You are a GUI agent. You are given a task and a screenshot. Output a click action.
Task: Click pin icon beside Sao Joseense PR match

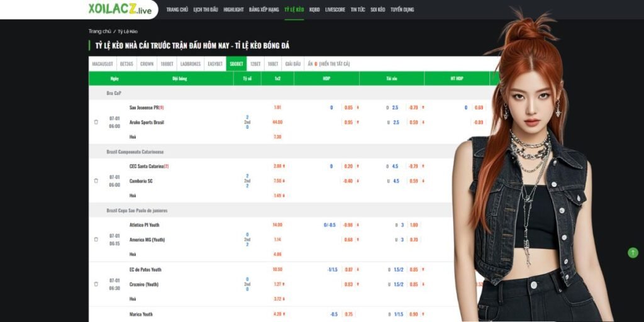click(x=96, y=122)
